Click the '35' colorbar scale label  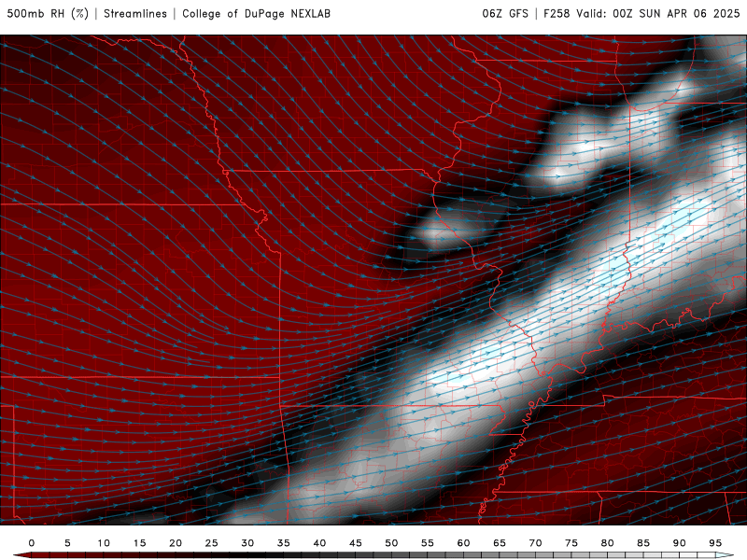click(x=284, y=543)
